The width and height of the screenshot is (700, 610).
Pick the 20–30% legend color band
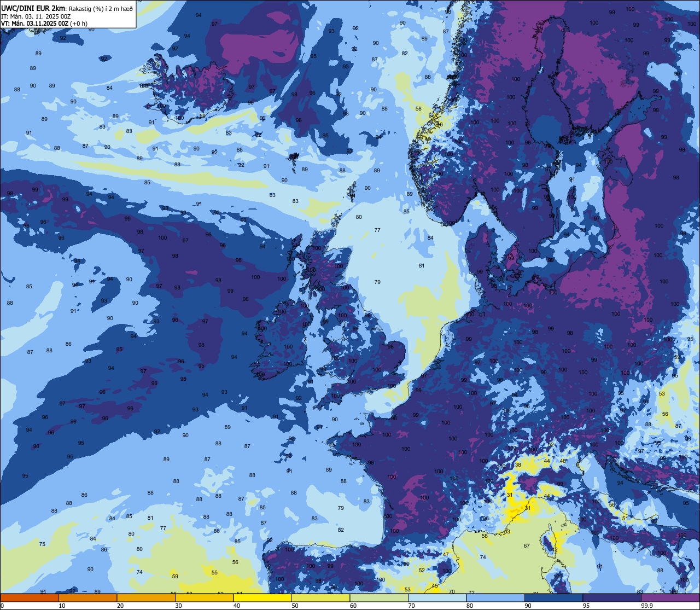point(146,597)
